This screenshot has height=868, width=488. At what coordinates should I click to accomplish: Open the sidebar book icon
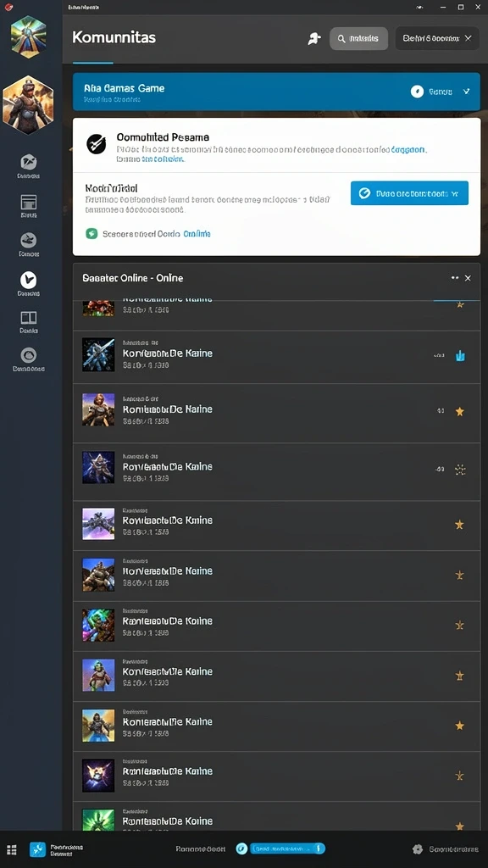28,317
